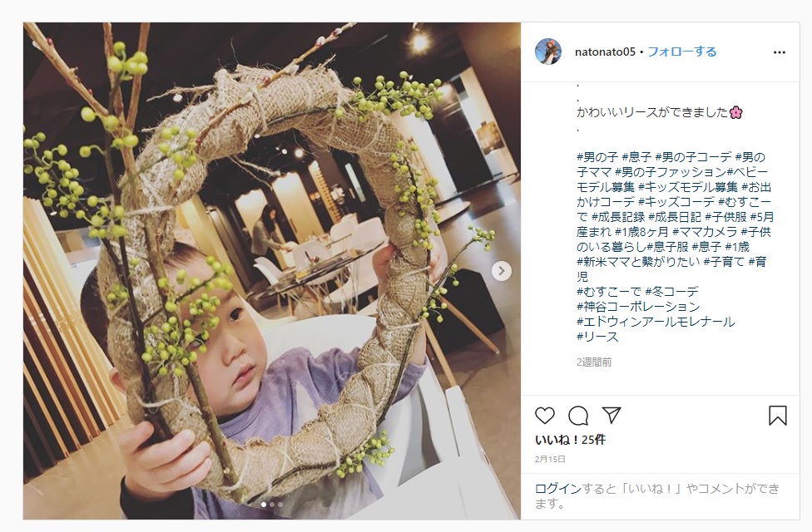Open the 2月15日 post date link
This screenshot has width=812, height=532.
550,459
